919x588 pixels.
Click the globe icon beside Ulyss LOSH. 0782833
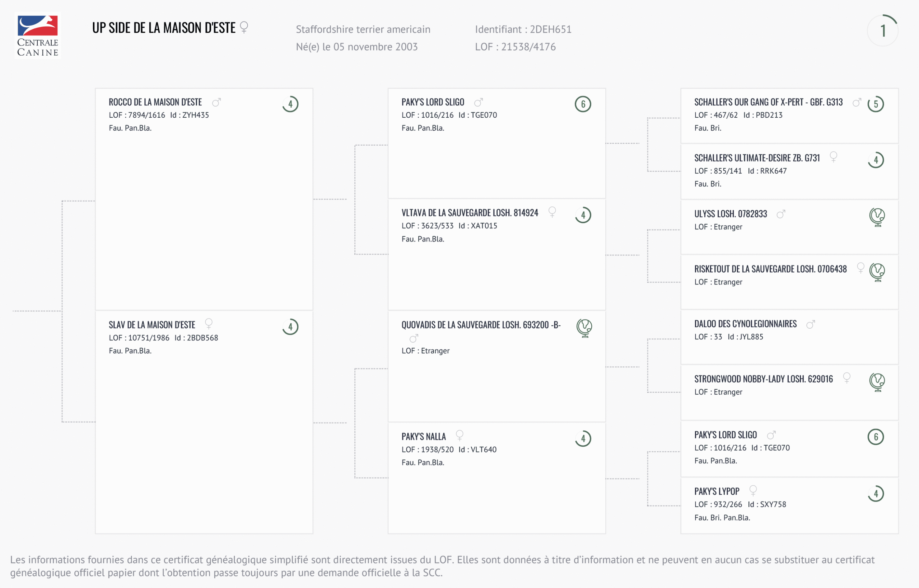click(x=877, y=216)
